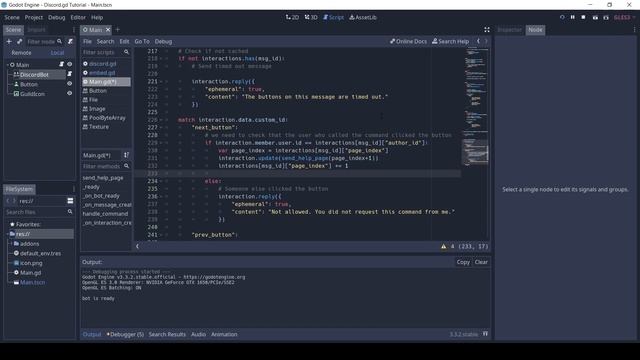Click the instance scene chain-link icon
This screenshot has width=640, height=360.
19,41
